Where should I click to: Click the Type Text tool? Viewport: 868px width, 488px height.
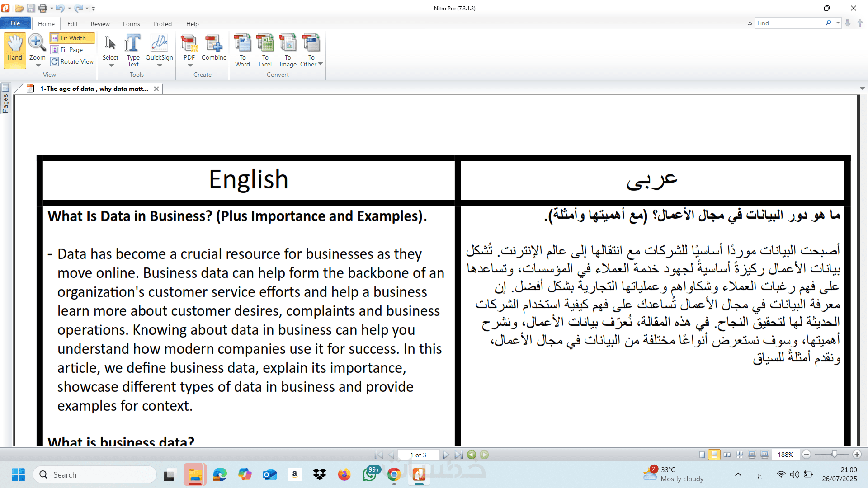[x=133, y=50]
